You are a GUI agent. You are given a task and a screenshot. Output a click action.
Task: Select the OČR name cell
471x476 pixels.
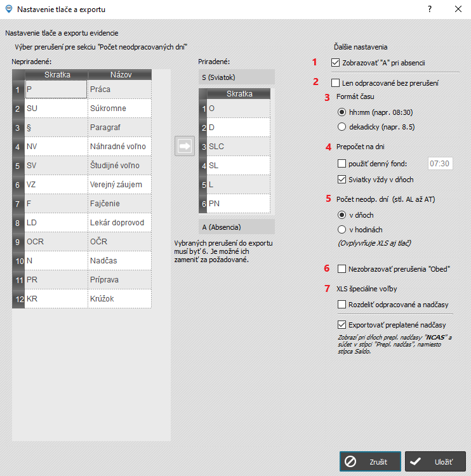(119, 242)
